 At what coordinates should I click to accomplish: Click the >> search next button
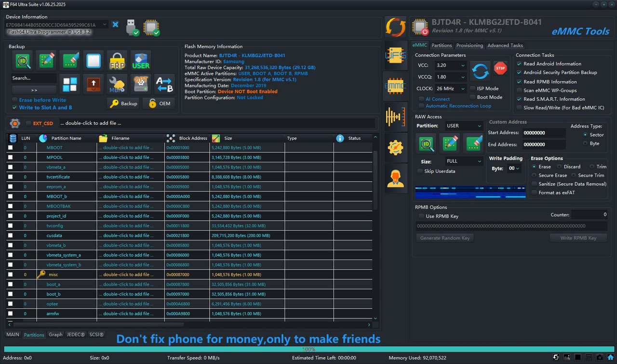click(x=34, y=90)
